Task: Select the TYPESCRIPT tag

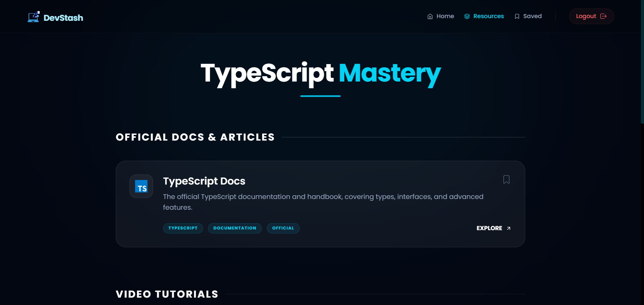Action: point(183,228)
